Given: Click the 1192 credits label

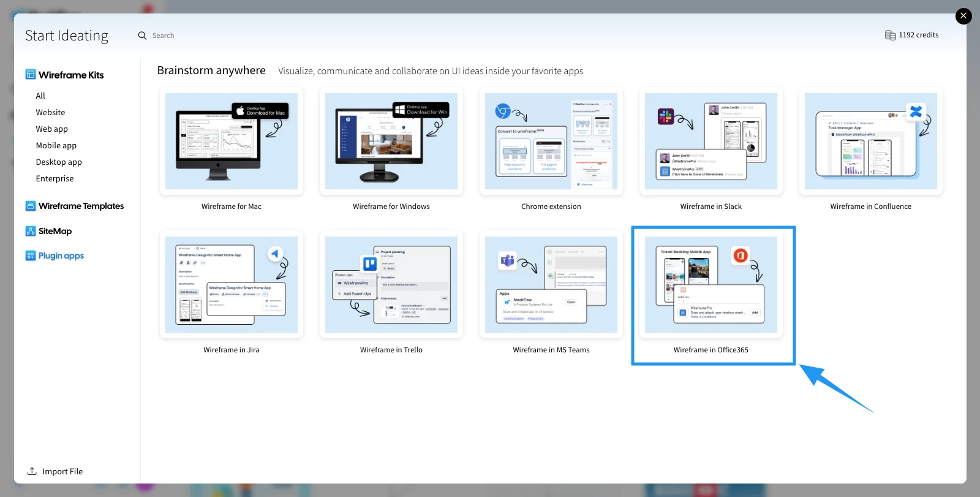Looking at the screenshot, I should coord(919,35).
